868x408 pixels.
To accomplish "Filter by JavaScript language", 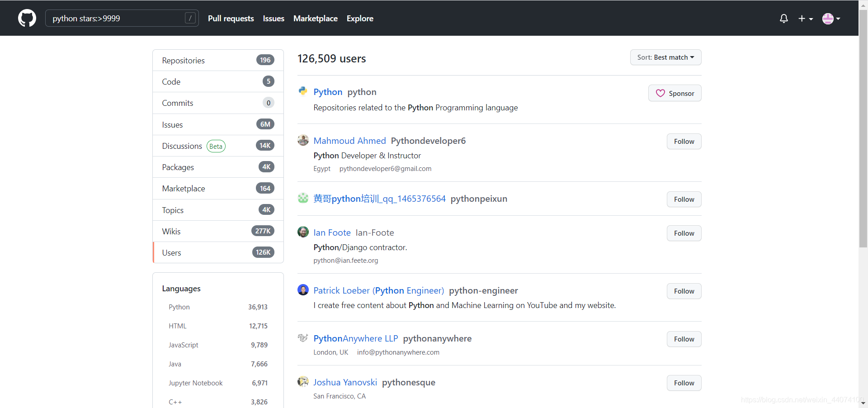I will tap(218, 345).
